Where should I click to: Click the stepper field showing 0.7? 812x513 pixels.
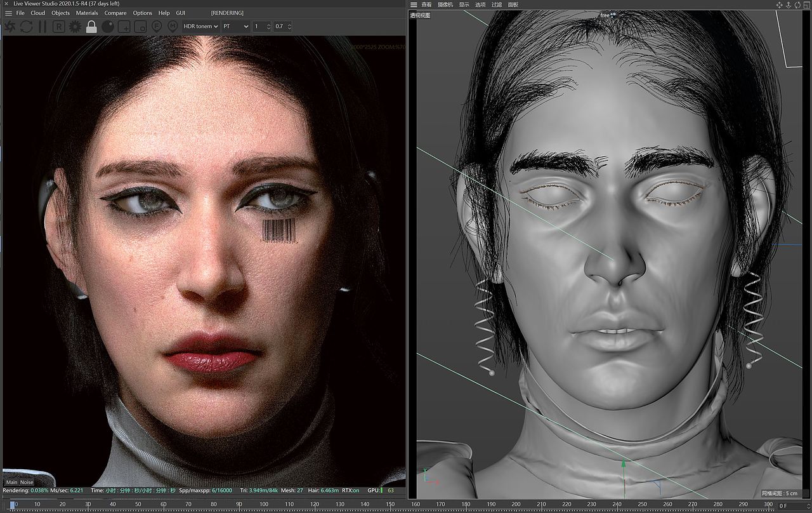pos(283,27)
